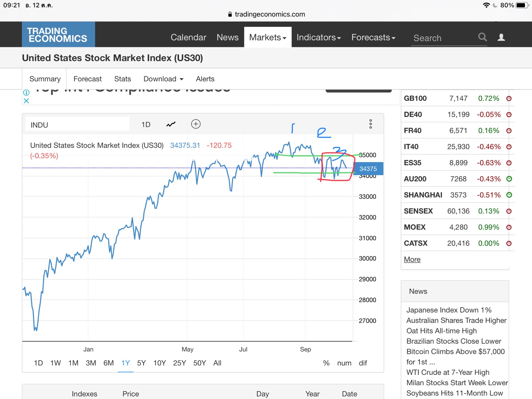Open the Calendar page
The height and width of the screenshot is (399, 532).
(188, 37)
